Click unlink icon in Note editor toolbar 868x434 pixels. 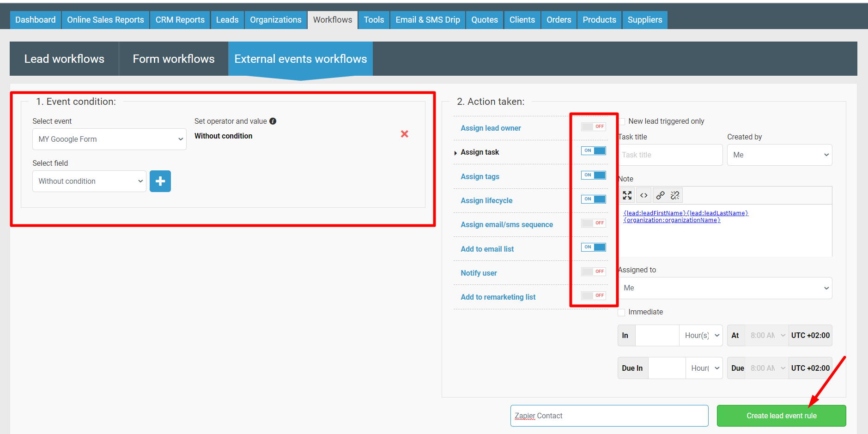click(x=675, y=195)
